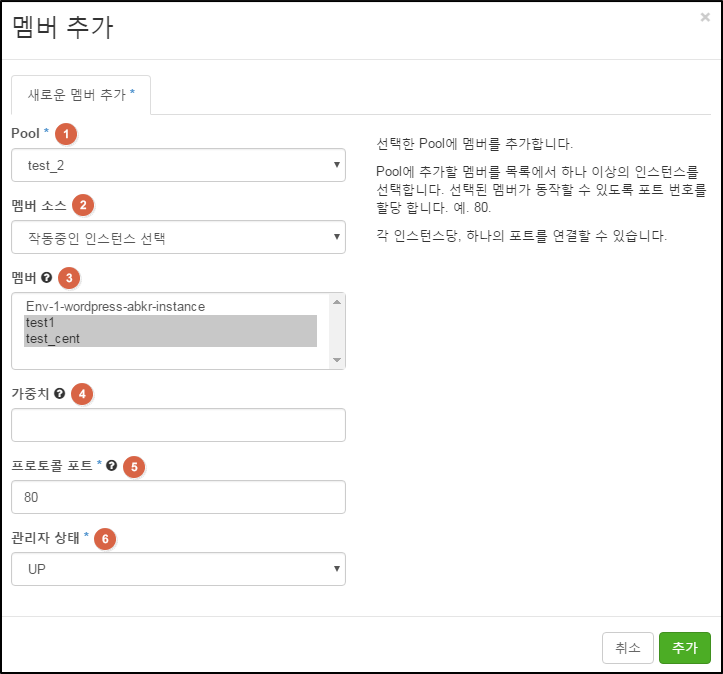Image resolution: width=723 pixels, height=674 pixels.
Task: Select test_cent in the member list
Action: click(171, 339)
